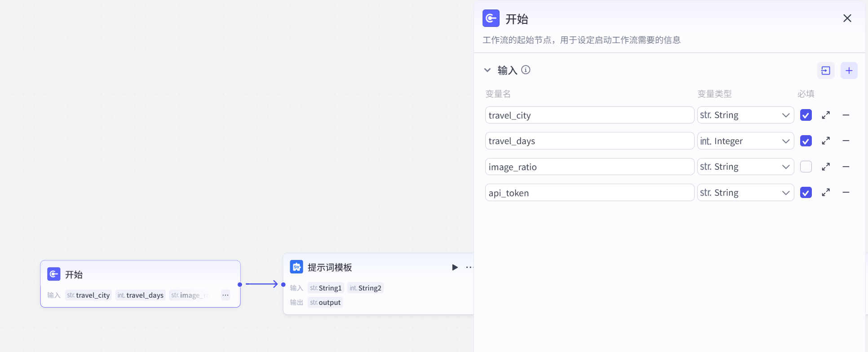The height and width of the screenshot is (352, 868).
Task: Show more inputs on 开始 node
Action: 226,295
